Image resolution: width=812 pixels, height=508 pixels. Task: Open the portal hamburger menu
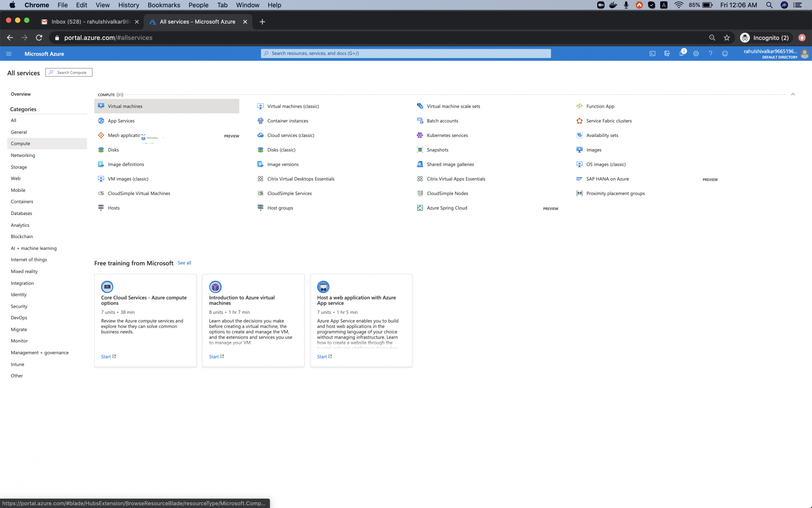click(x=9, y=54)
